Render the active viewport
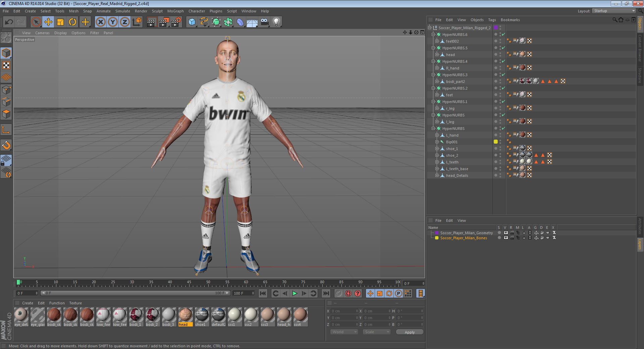This screenshot has height=349, width=644. [152, 22]
